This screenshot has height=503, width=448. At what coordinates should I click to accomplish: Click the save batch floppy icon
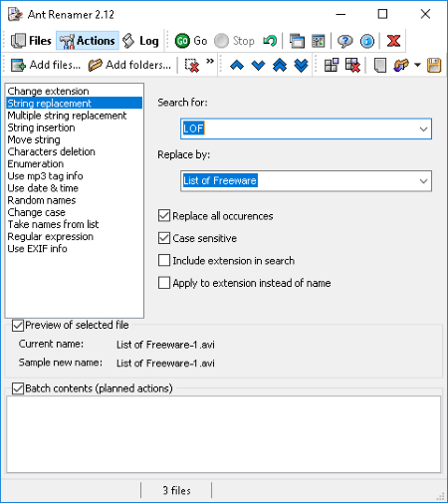(x=434, y=65)
